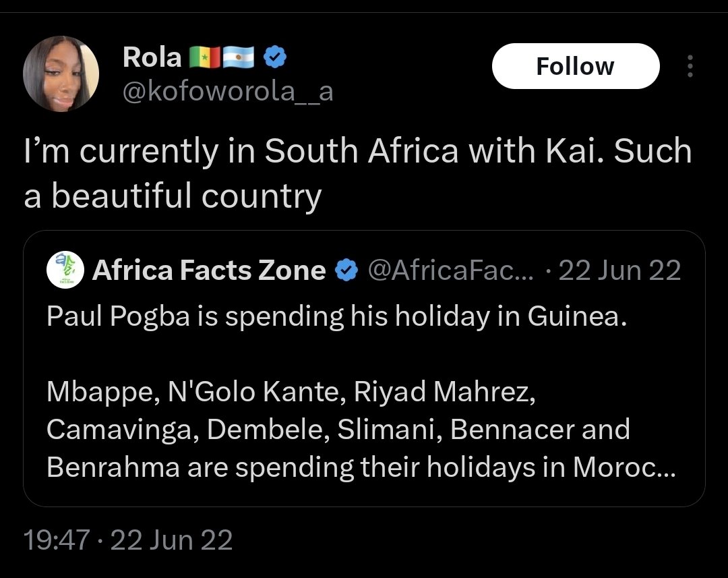Click the line mentioning Camavinga and Dembele
The image size is (728, 578).
pos(338,429)
